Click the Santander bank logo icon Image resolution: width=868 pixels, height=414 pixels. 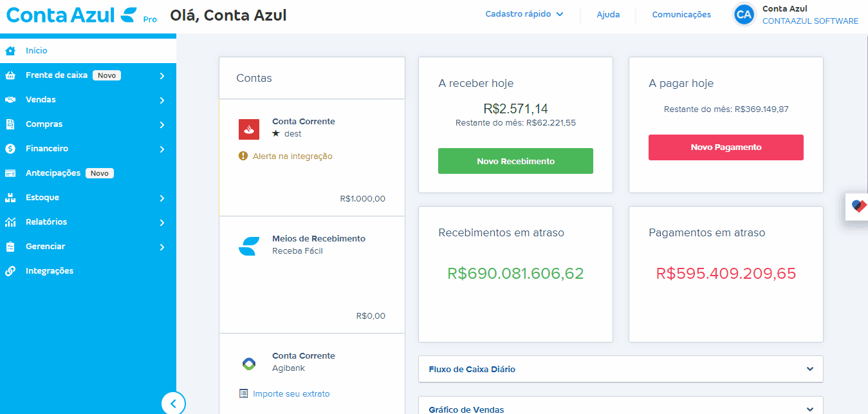(x=249, y=129)
